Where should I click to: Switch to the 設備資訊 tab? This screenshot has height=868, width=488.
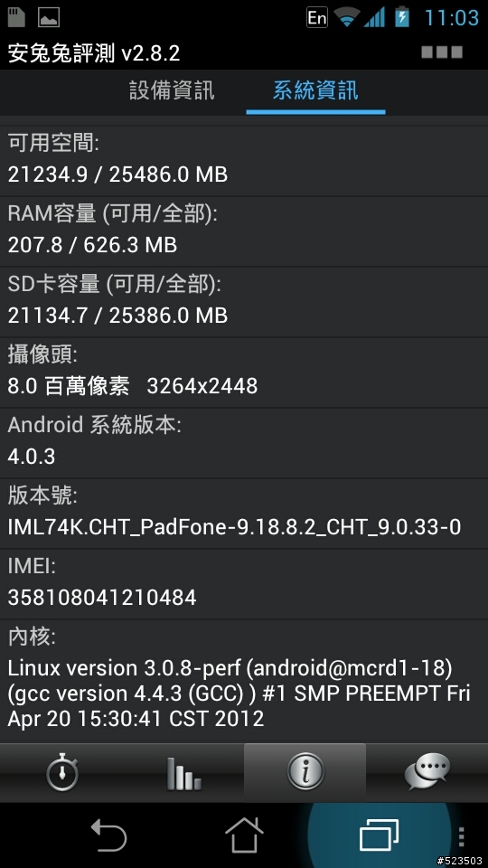click(x=172, y=90)
